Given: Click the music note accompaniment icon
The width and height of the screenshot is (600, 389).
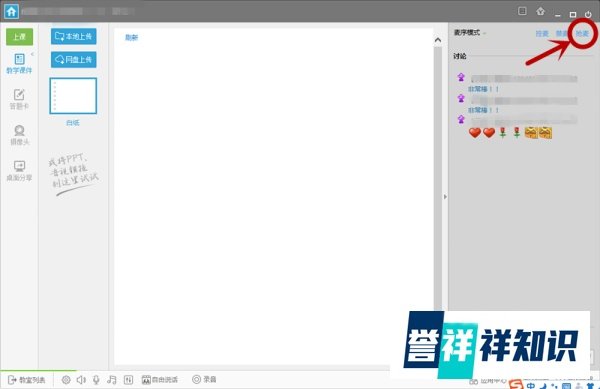Looking at the screenshot, I should click(x=112, y=379).
